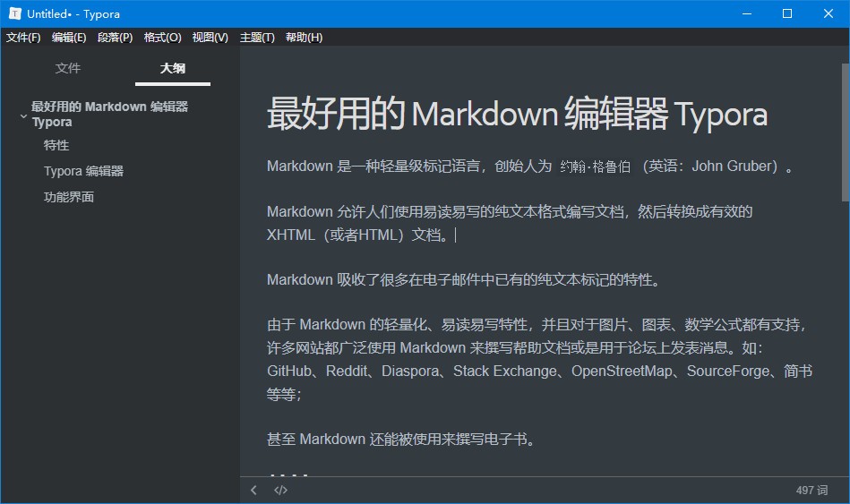Image resolution: width=850 pixels, height=504 pixels.
Task: Select the 大纲 sidebar tab
Action: 172,68
